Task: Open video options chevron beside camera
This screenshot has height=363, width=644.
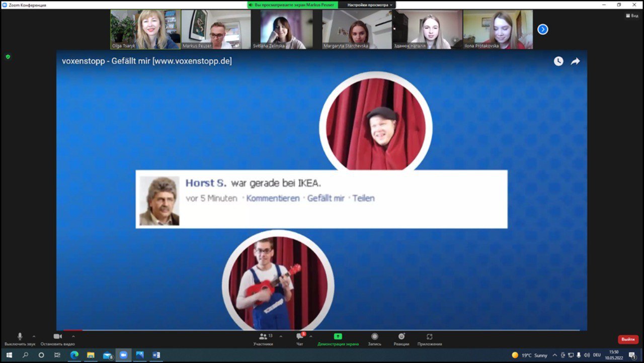Action: pos(73,336)
